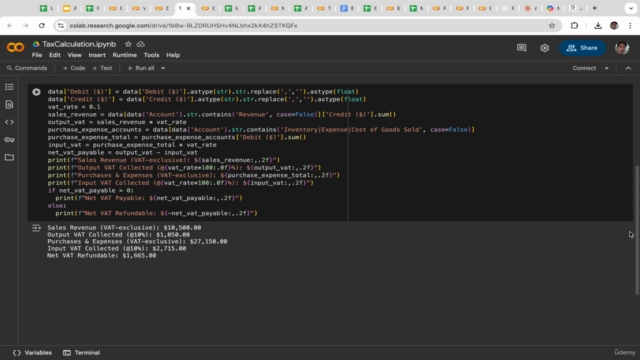This screenshot has width=640, height=360.
Task: Open the comments panel icon
Action: coord(522,48)
